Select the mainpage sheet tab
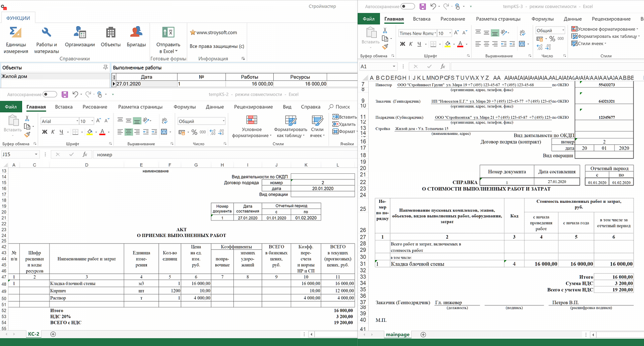 coord(397,334)
